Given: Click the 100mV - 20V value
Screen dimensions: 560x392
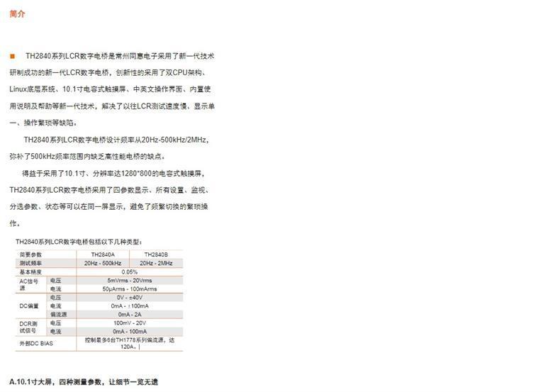Looking at the screenshot, I should click(130, 323).
